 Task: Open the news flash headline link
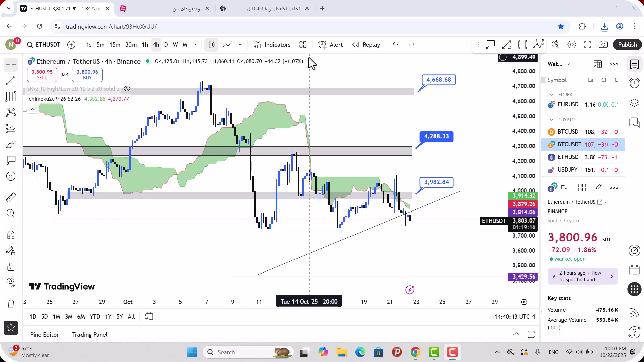[583, 276]
